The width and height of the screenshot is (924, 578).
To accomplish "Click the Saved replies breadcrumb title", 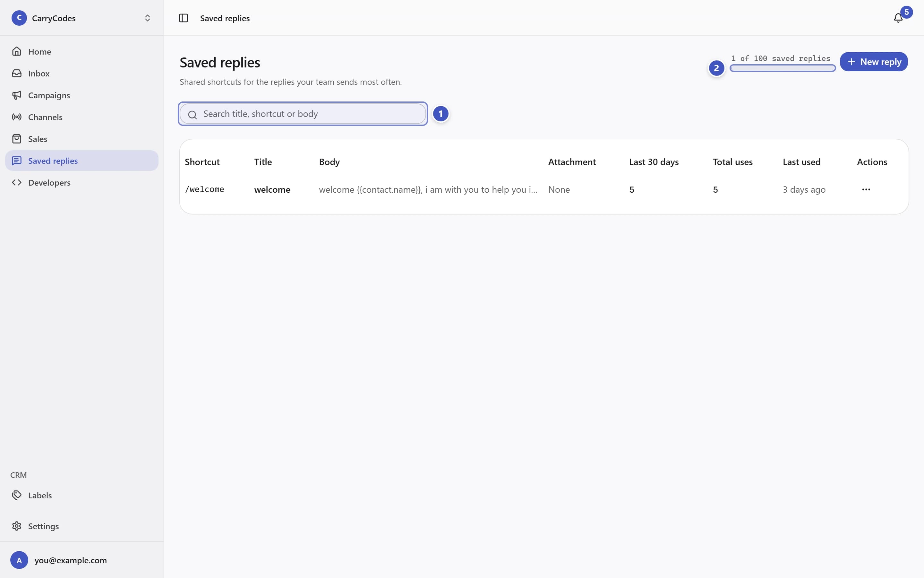I will 225,18.
